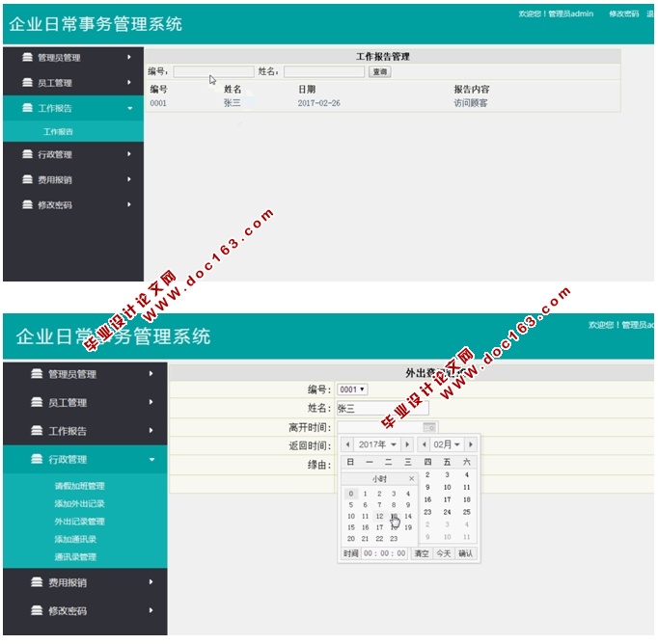Click 员工管理 stack icon on date-picker screen

point(37,402)
